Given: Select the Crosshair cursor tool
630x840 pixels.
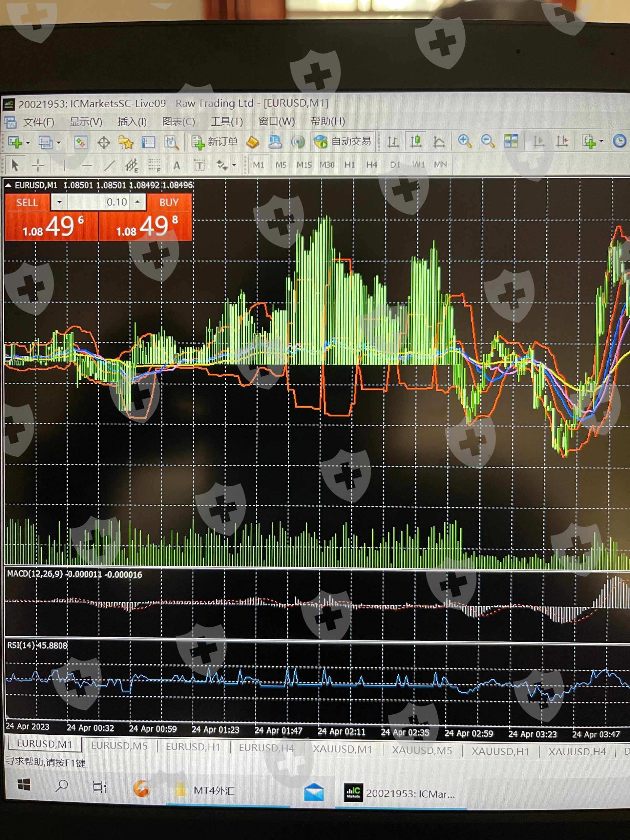Looking at the screenshot, I should 38,165.
